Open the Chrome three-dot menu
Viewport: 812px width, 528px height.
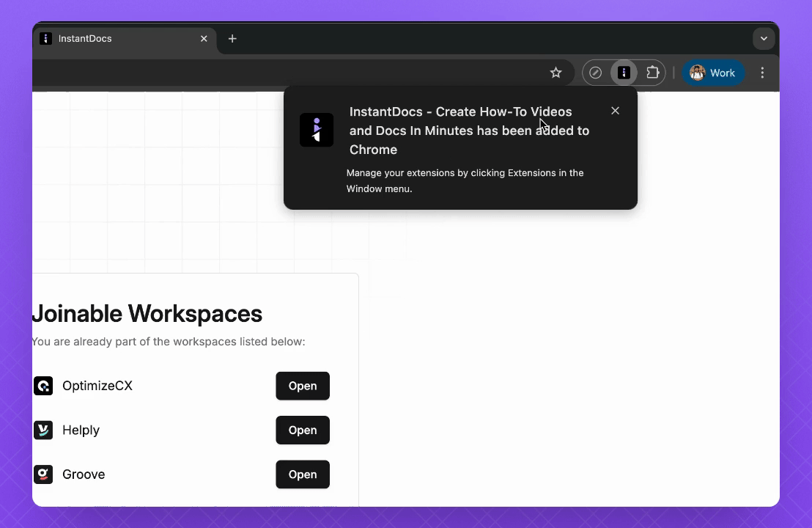762,73
